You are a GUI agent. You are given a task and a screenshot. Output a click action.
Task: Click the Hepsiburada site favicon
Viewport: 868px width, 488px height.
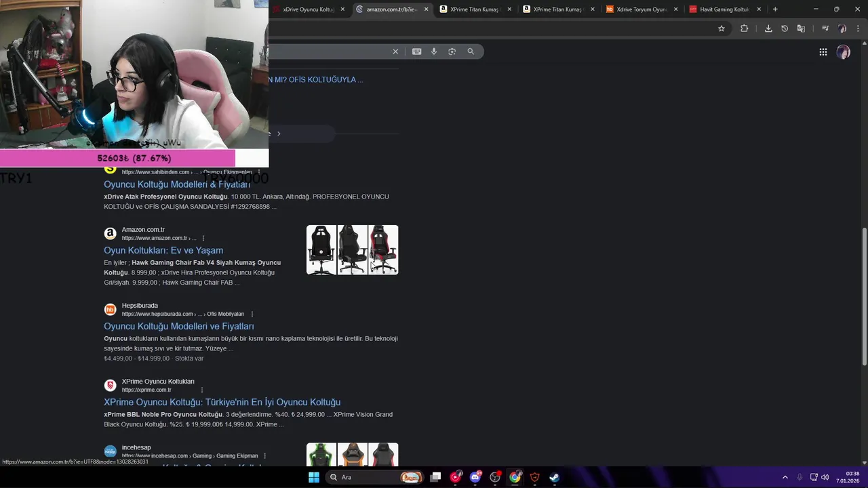coord(110,310)
